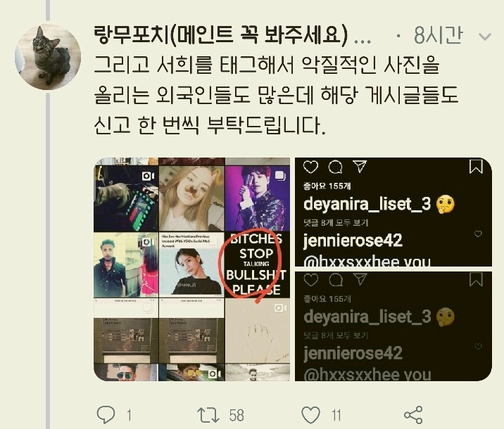Click the circled BITCHES STOP TALKING tile
Image resolution: width=504 pixels, height=429 pixels.
257,264
